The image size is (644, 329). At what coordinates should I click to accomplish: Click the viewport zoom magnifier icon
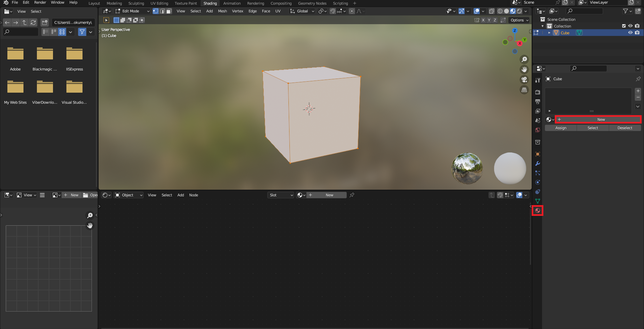pos(524,59)
